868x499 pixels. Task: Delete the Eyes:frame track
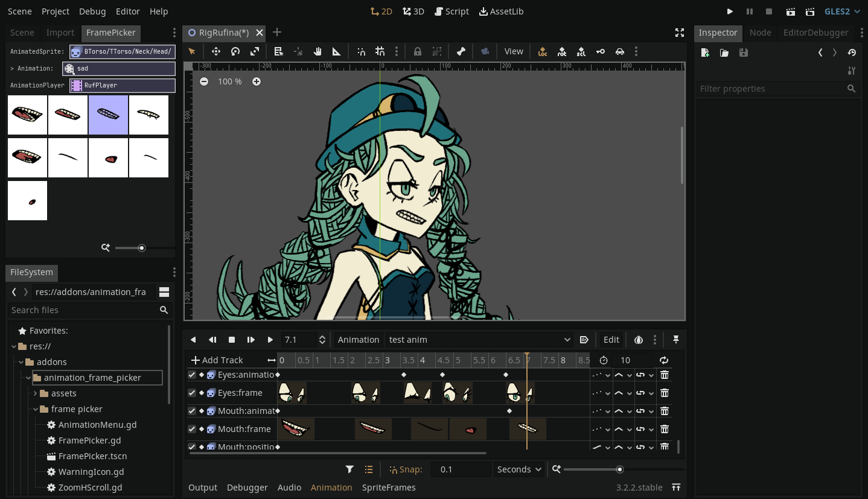click(x=665, y=393)
